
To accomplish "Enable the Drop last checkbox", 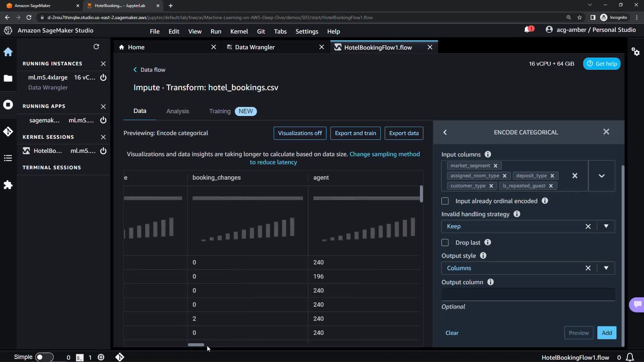I will click(x=445, y=242).
